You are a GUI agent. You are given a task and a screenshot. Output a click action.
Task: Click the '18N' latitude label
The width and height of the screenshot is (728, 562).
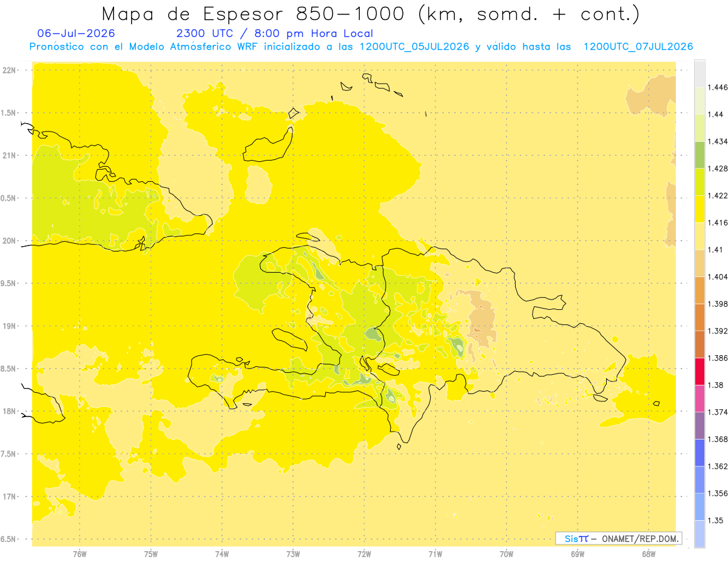(9, 411)
